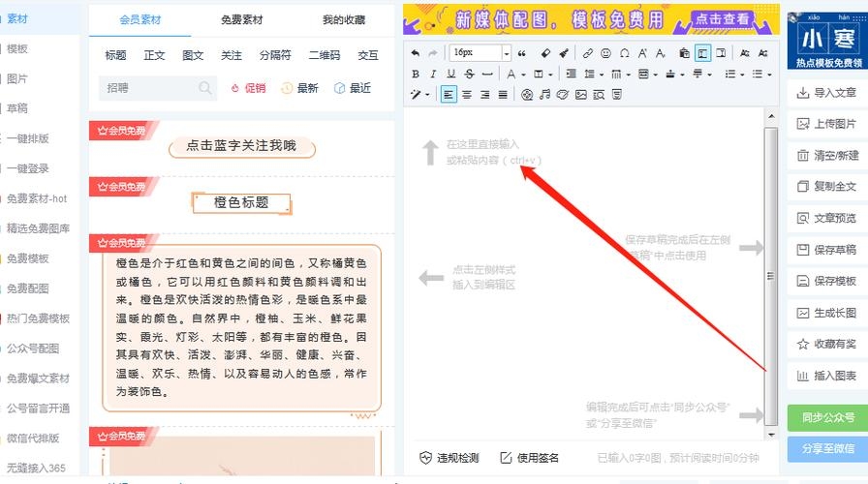Click the paste clipboard icon
The width and height of the screenshot is (868, 484).
point(684,53)
